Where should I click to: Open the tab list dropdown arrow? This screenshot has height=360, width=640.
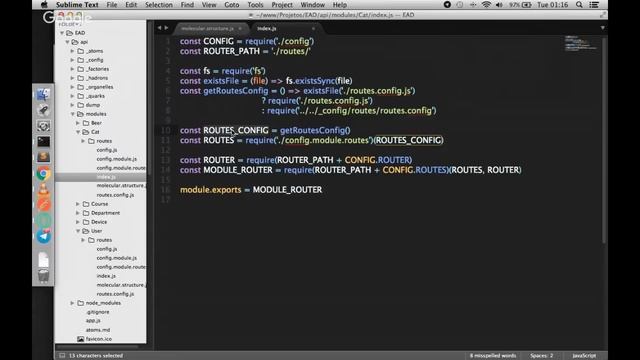point(602,28)
